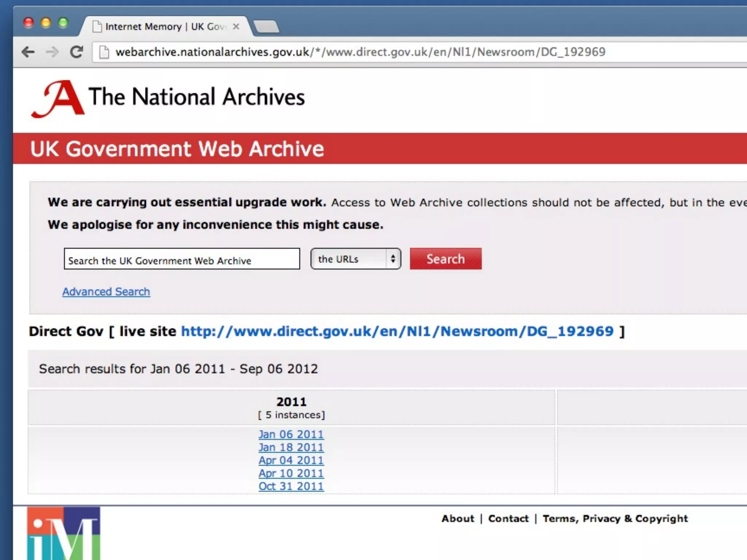747x560 pixels.
Task: Open the Oct 31 2011 snapshot
Action: [x=291, y=486]
